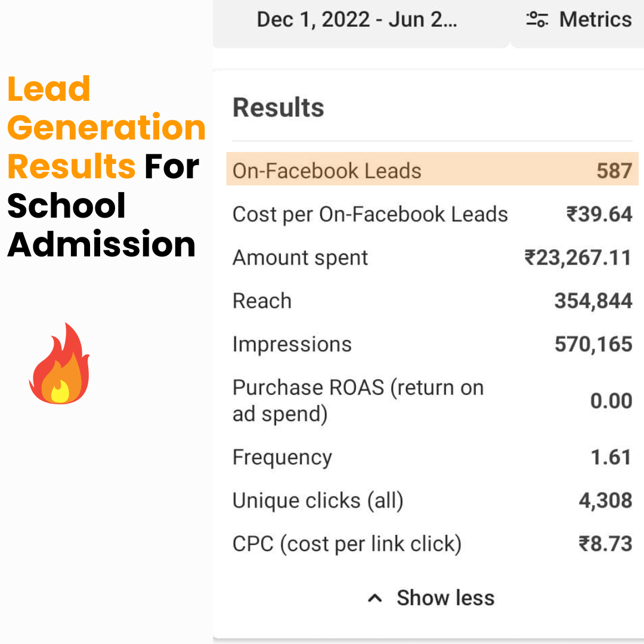Screen dimensions: 644x644
Task: Select the CPC cost per link click row
Action: click(432, 544)
